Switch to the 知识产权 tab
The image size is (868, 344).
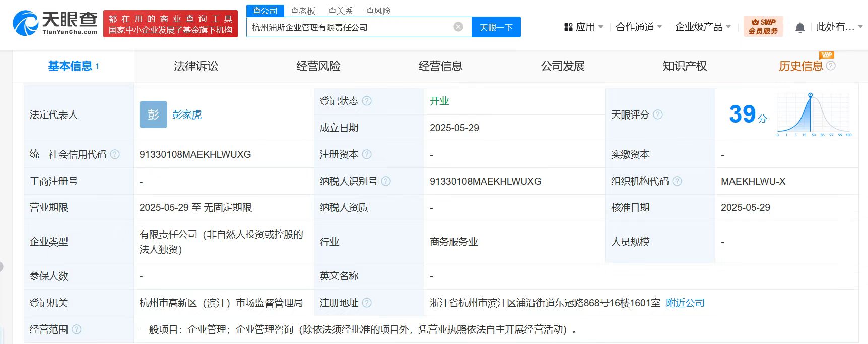pyautogui.click(x=685, y=66)
